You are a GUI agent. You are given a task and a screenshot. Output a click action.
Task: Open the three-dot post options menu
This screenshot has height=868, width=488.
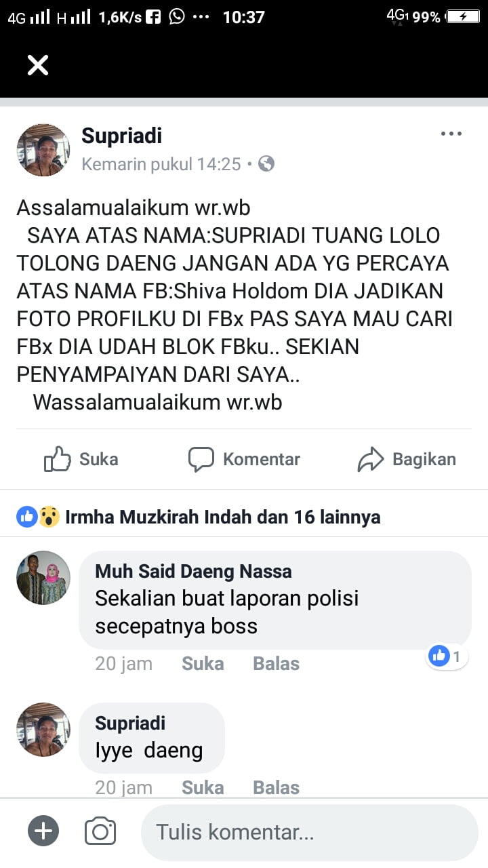pos(451,134)
